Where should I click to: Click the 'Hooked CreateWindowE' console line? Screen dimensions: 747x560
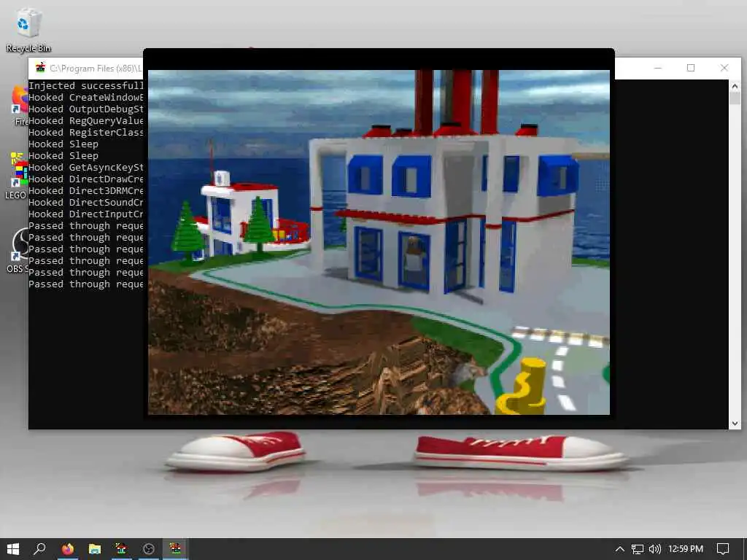[86, 97]
